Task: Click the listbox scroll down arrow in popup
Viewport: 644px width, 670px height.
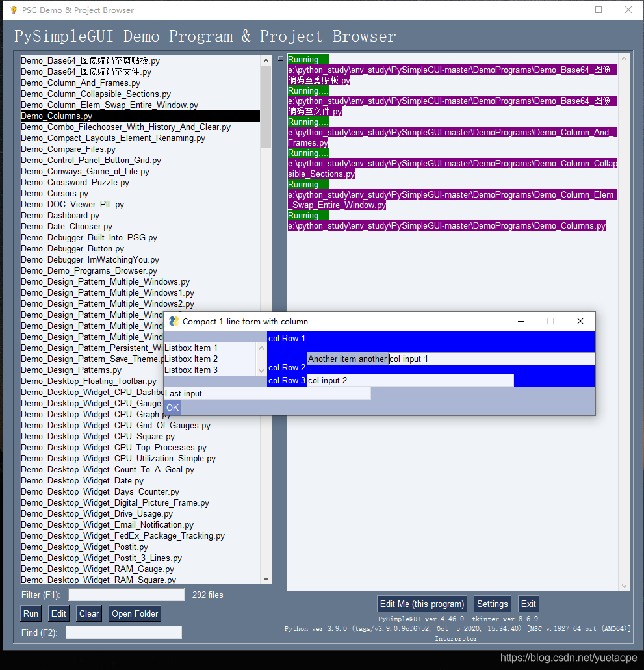Action: pos(261,371)
